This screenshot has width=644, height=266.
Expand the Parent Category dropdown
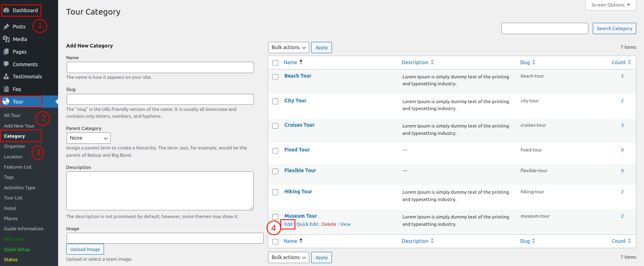(88, 138)
